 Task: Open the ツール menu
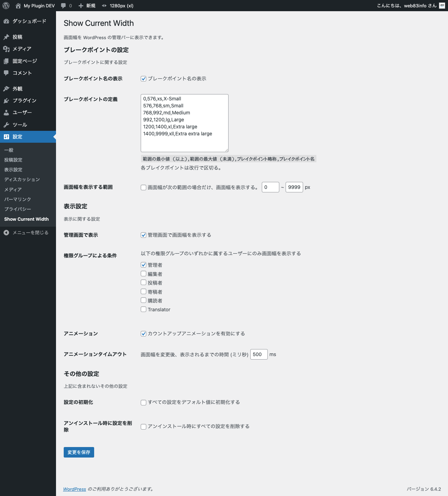(28, 125)
